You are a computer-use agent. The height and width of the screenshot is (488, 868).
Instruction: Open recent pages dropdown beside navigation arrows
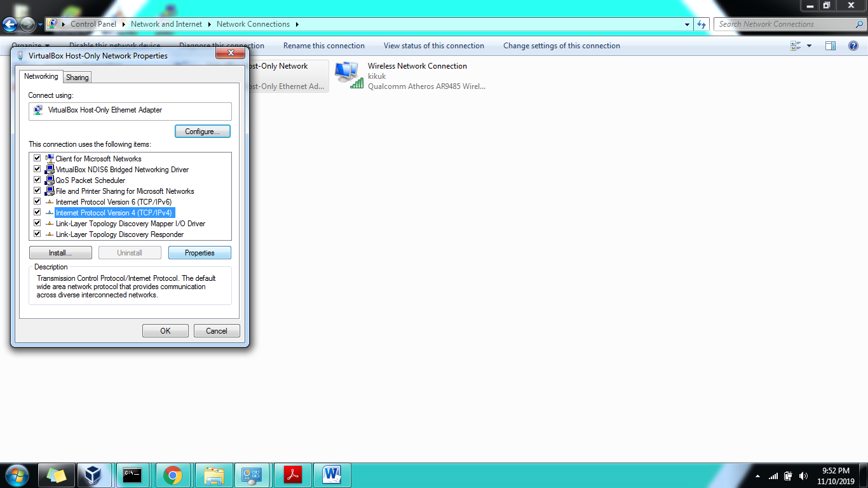coord(40,25)
